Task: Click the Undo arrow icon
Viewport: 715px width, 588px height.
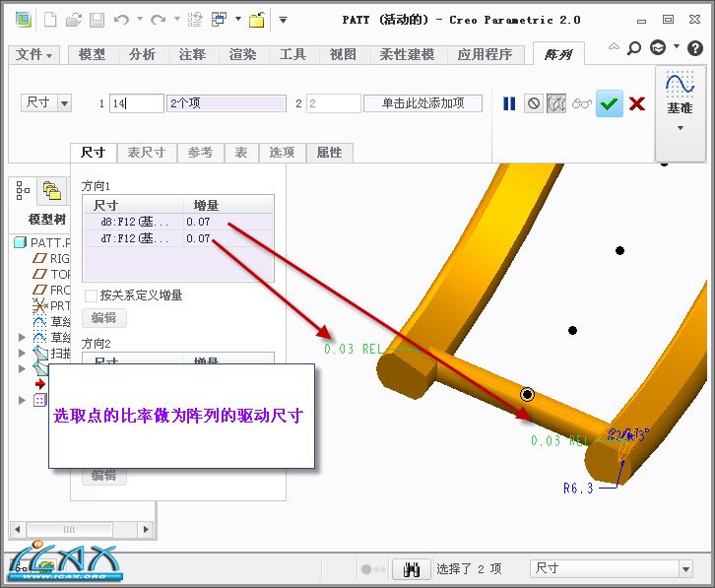Action: tap(121, 20)
